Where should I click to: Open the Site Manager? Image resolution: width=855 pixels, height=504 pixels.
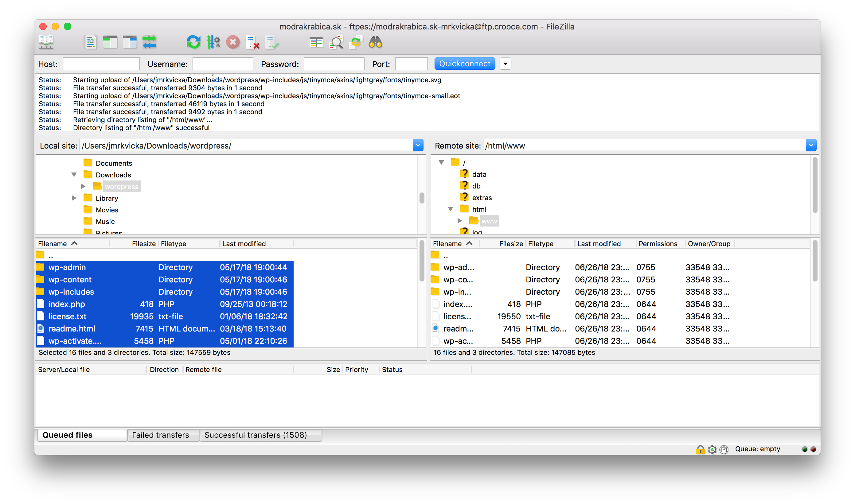click(x=46, y=42)
